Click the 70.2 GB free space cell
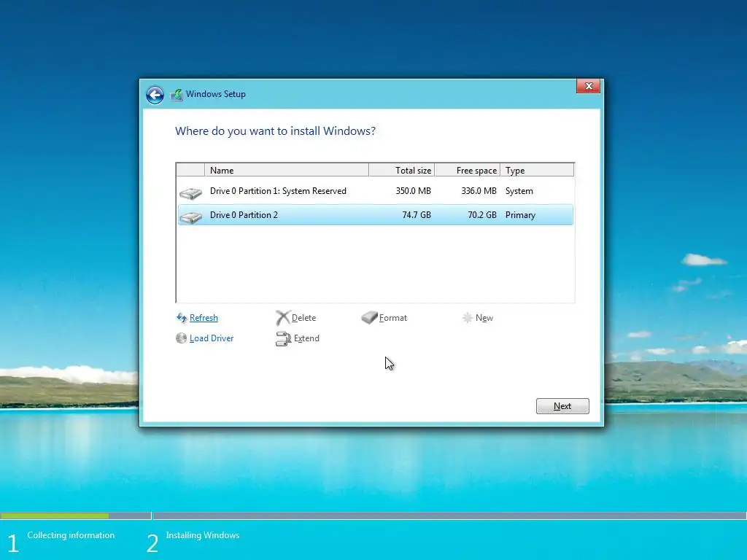Image resolution: width=747 pixels, height=560 pixels. 482,215
